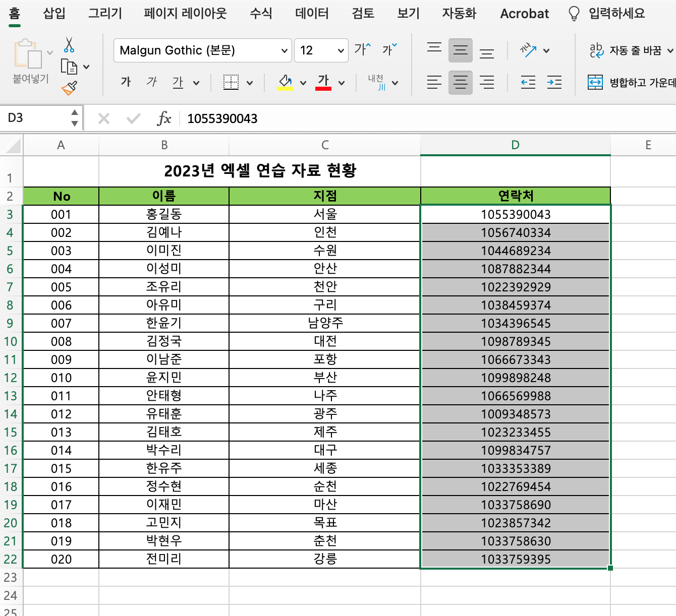This screenshot has width=676, height=616.
Task: Open the 검토 ribbon tab
Action: coord(363,14)
